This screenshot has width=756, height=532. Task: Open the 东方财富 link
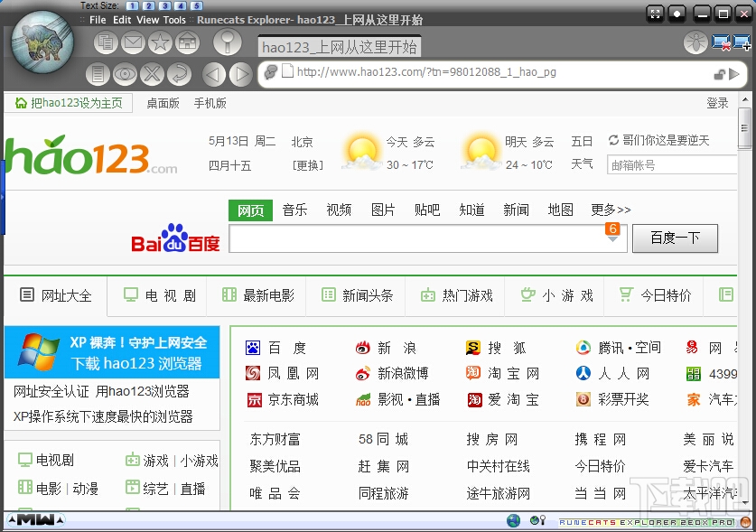[x=275, y=439]
